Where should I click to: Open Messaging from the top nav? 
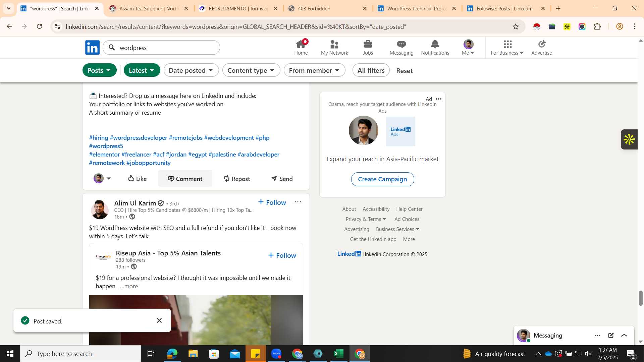click(x=401, y=47)
